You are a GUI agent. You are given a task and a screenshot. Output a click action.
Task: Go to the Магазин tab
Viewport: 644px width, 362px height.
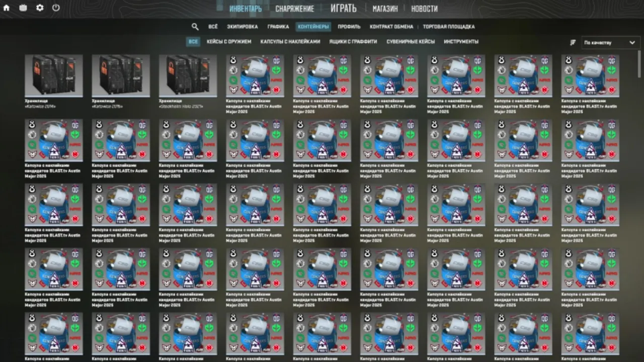(385, 9)
